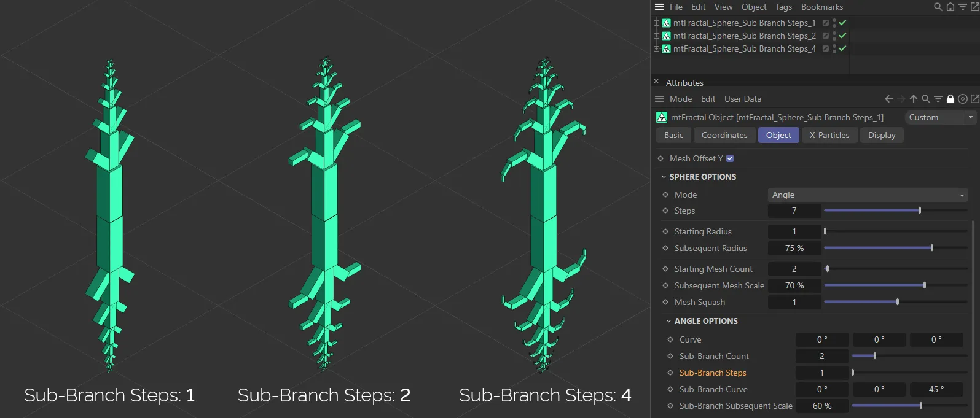Open the Object Manager hamburger menu

(x=659, y=7)
